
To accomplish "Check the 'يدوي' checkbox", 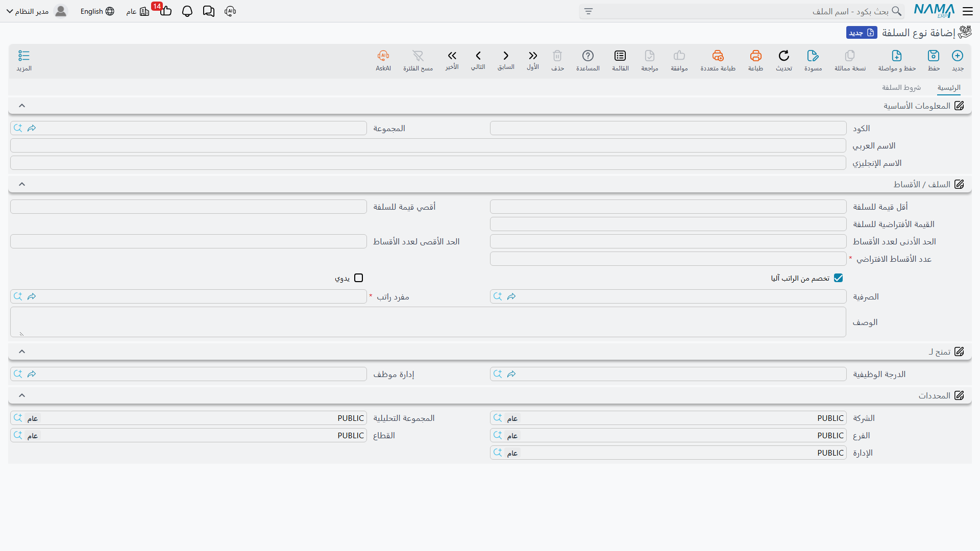I will click(x=359, y=278).
